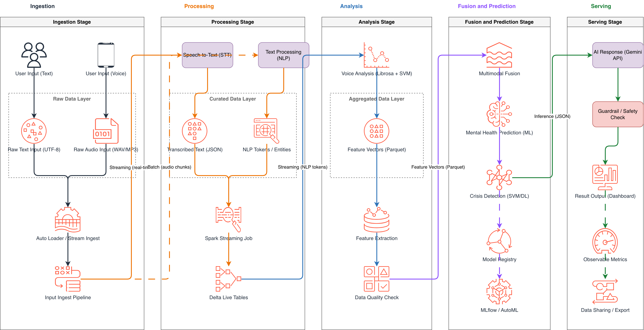Select the Auto Loader / Stream Ingest icon
This screenshot has width=644, height=330.
pos(68,220)
